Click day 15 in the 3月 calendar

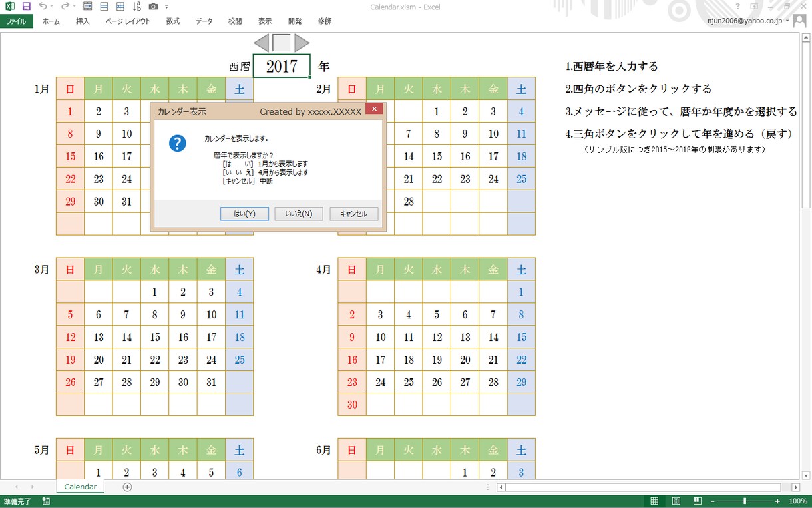point(155,338)
